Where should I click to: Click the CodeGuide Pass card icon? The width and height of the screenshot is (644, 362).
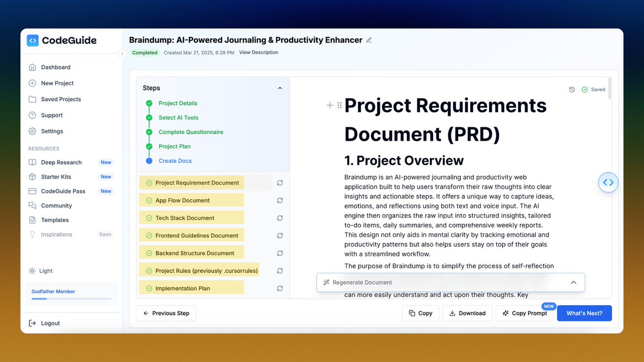click(32, 191)
